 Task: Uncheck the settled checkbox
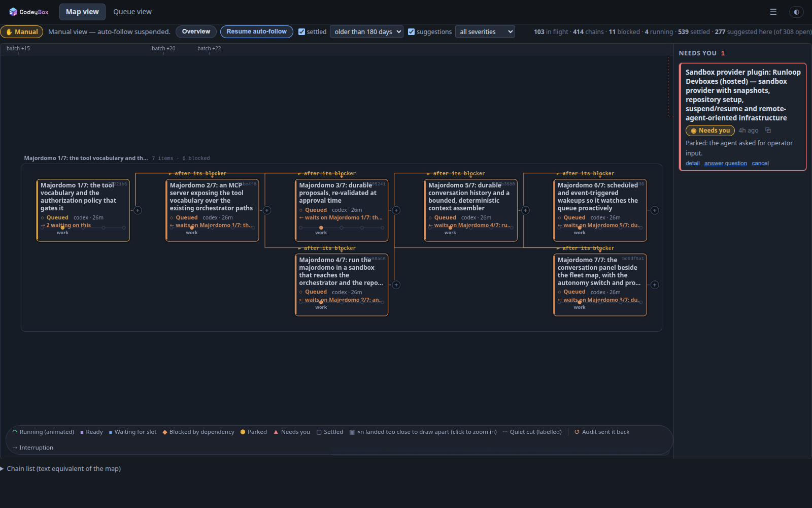pos(301,31)
